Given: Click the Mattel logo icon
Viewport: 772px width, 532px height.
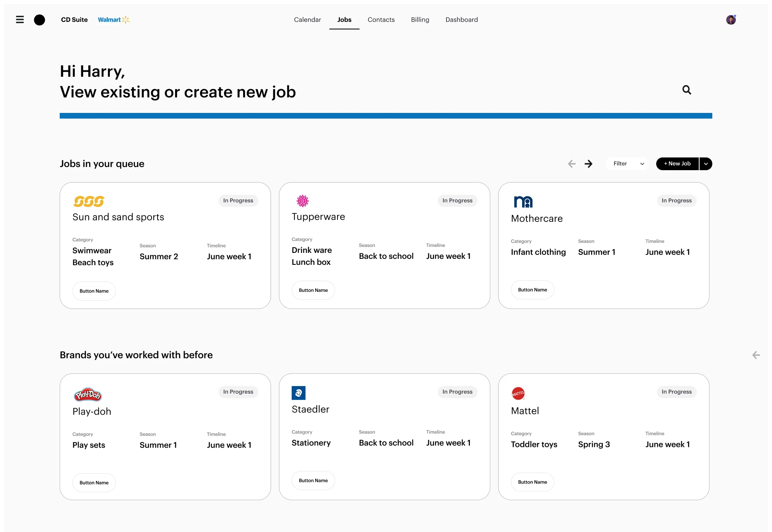Looking at the screenshot, I should (x=518, y=394).
